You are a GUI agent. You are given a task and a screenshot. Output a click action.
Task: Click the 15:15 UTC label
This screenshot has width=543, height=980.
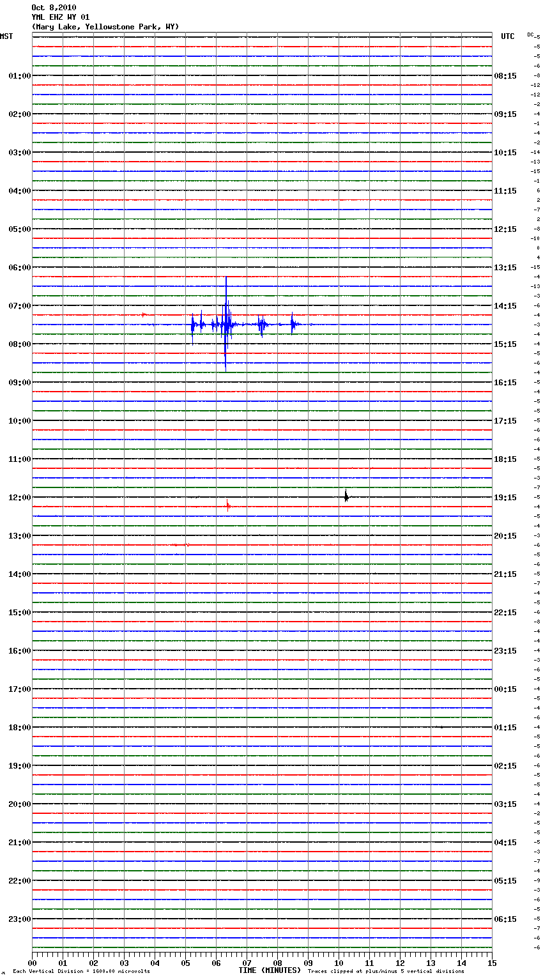pyautogui.click(x=505, y=344)
